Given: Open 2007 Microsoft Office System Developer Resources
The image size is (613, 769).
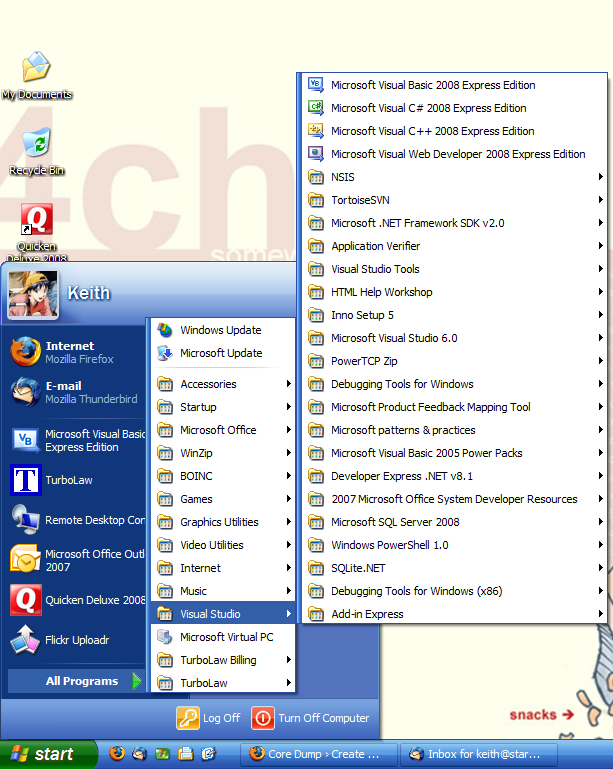Looking at the screenshot, I should click(455, 499).
